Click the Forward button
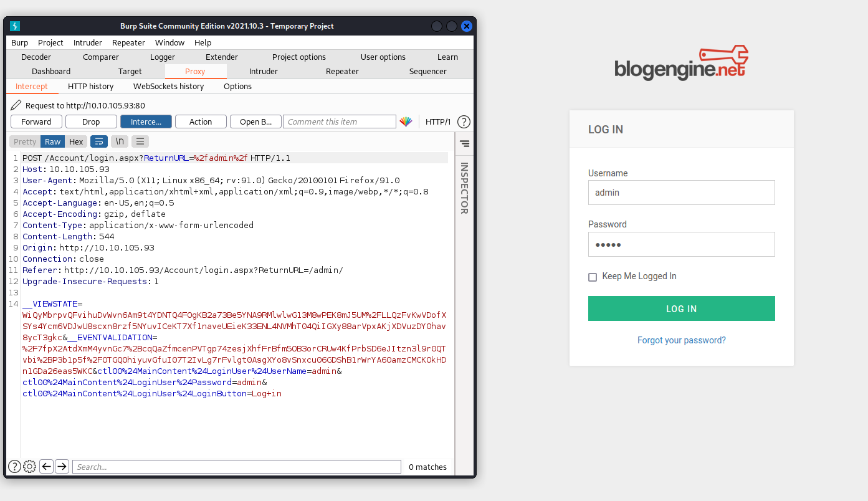Screen dimensions: 868x501 click(x=36, y=122)
